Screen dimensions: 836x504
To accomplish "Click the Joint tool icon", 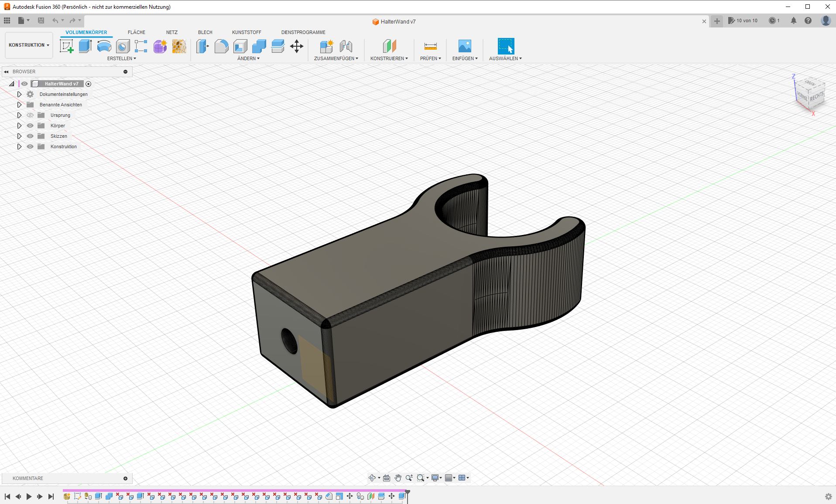I will 346,46.
